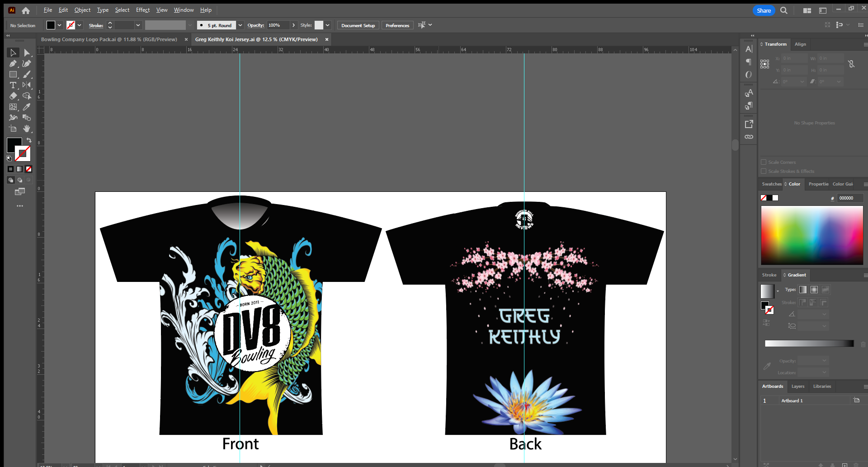
Task: Select the Mesh tool
Action: [13, 107]
